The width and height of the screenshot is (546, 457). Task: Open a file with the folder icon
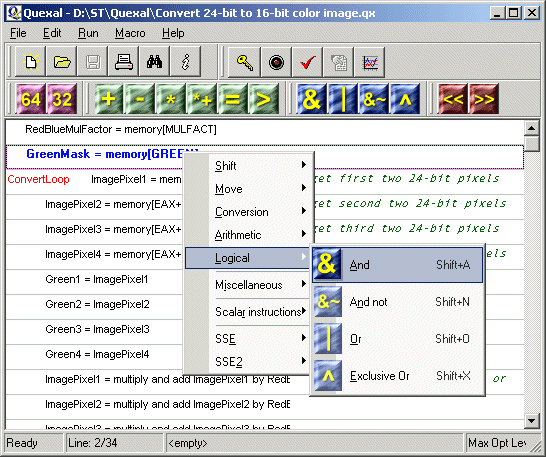[62, 62]
